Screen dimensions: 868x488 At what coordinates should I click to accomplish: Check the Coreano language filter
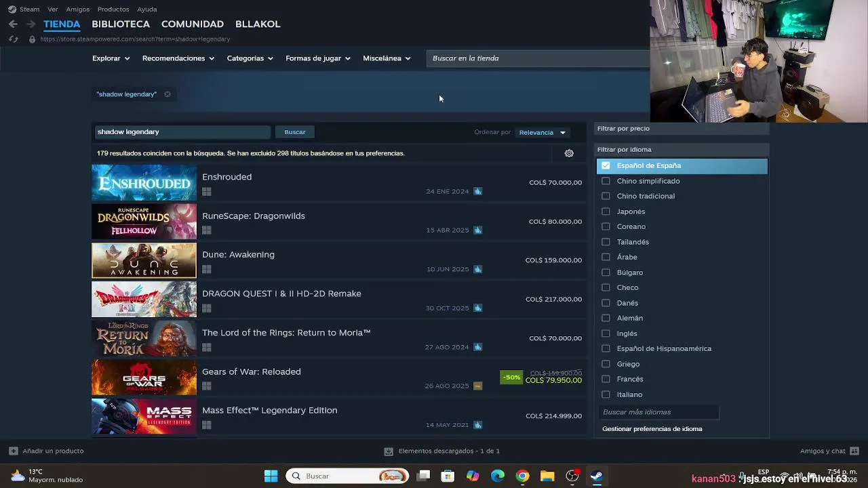coord(606,226)
